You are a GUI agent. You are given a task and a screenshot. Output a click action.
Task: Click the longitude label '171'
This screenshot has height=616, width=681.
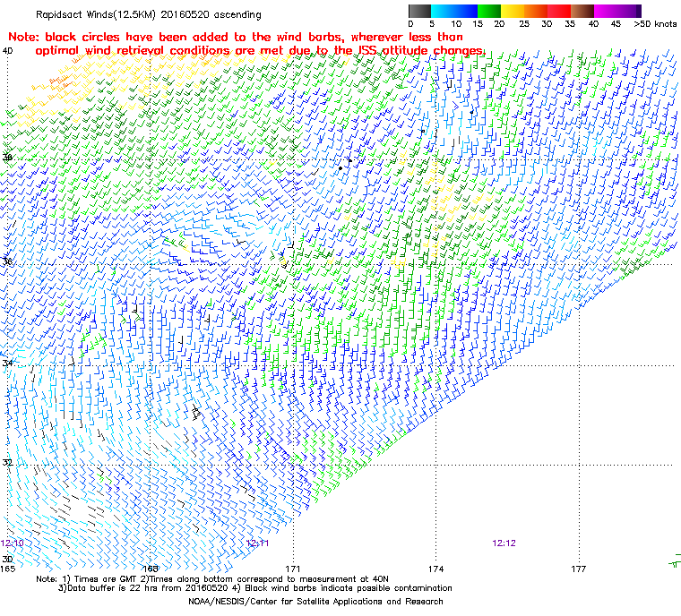[x=293, y=569]
